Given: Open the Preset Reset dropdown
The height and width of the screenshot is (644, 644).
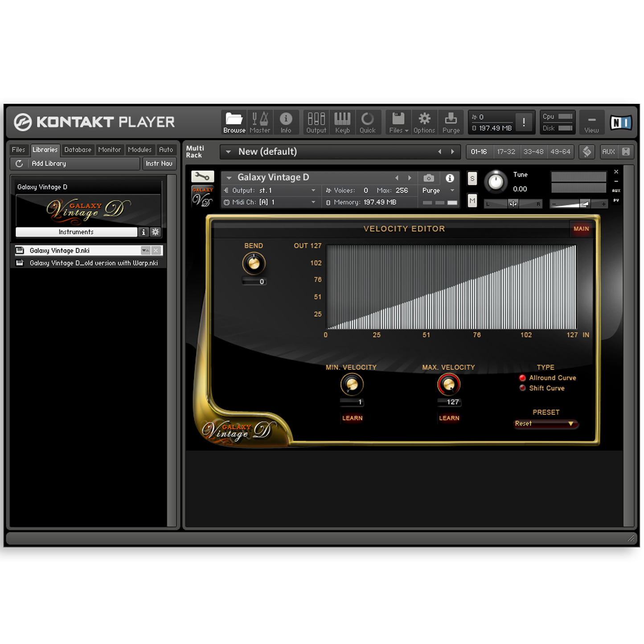Looking at the screenshot, I should (x=546, y=424).
